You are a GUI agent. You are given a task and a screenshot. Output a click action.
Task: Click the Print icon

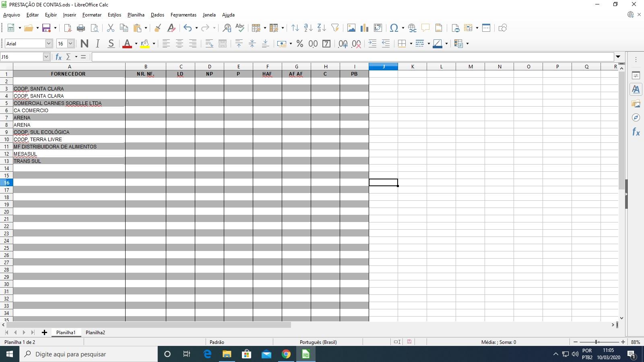point(81,28)
